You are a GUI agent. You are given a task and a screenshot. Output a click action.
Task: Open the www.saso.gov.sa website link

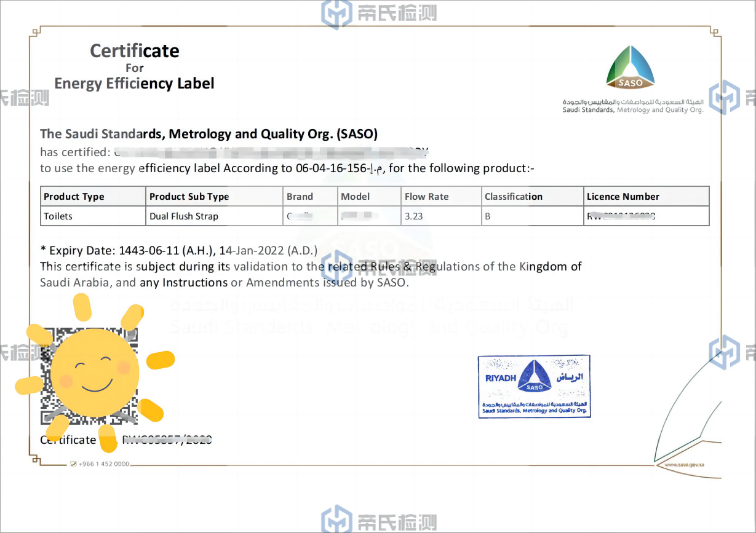(683, 465)
